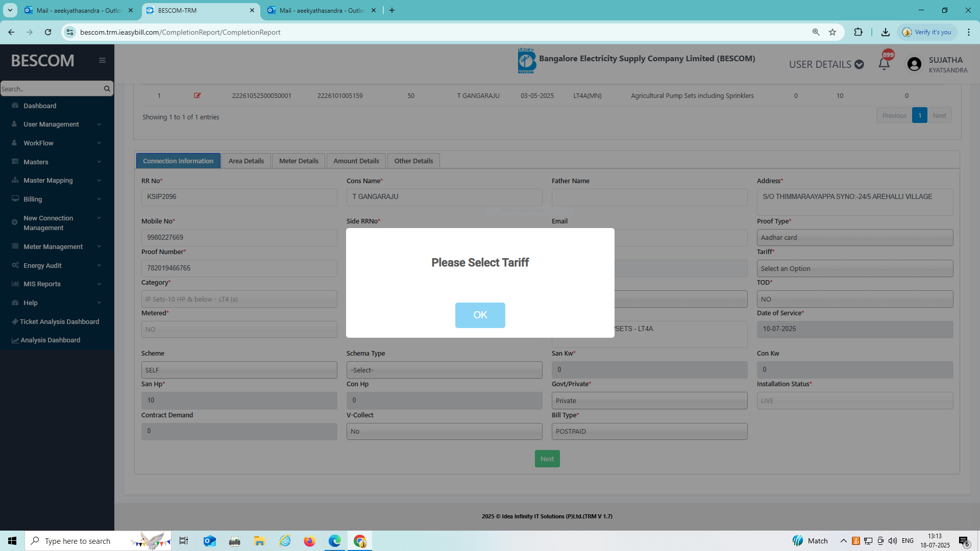Expand New Connection Management menu
Screen dimensions: 980x551
57,222
